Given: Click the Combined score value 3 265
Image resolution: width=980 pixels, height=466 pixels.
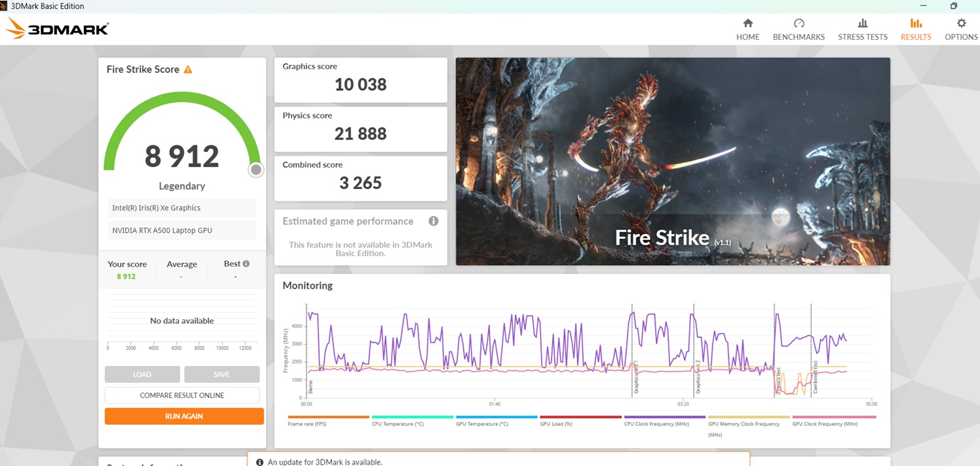Looking at the screenshot, I should (x=360, y=183).
